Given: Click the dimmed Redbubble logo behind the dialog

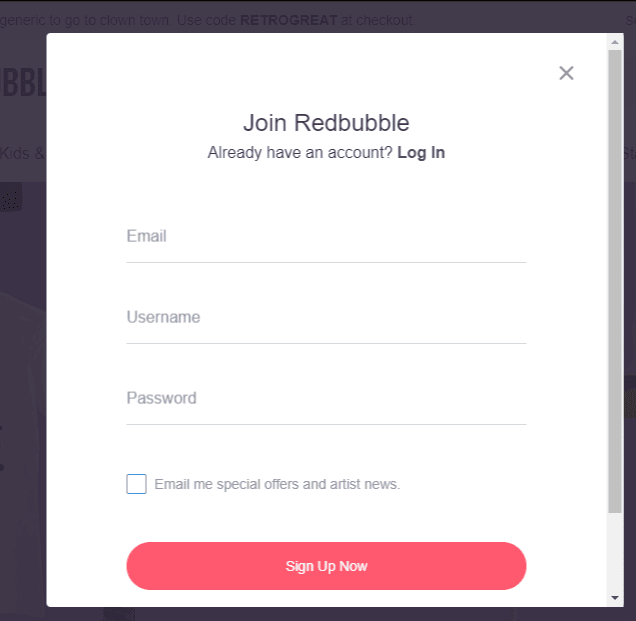Looking at the screenshot, I should (x=24, y=83).
